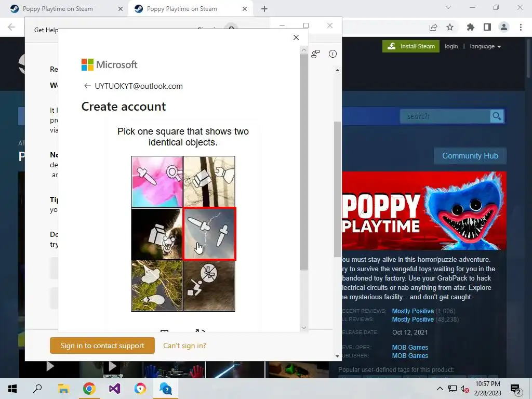The image size is (532, 399).
Task: Click all reviews Mostly Positive link
Action: 413,320
